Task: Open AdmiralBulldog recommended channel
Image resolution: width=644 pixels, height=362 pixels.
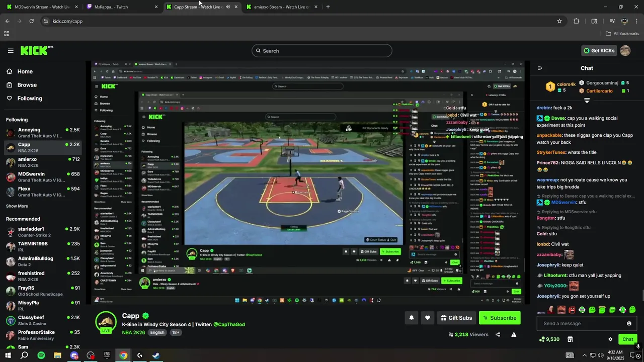Action: [43, 261]
